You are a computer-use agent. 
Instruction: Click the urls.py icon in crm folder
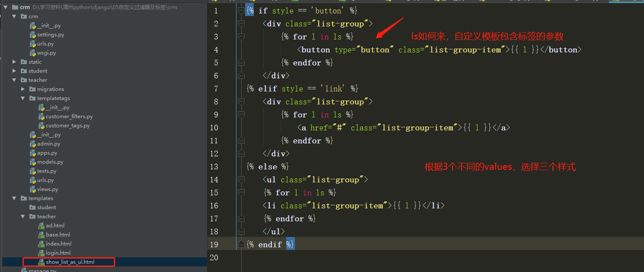tap(33, 44)
